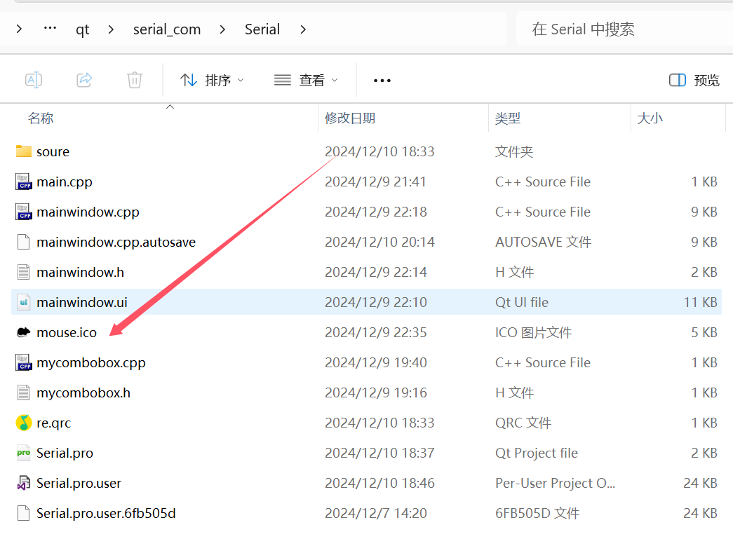This screenshot has height=560, width=733.
Task: Expand the hidden breadcrumb path ellipsis
Action: point(50,29)
